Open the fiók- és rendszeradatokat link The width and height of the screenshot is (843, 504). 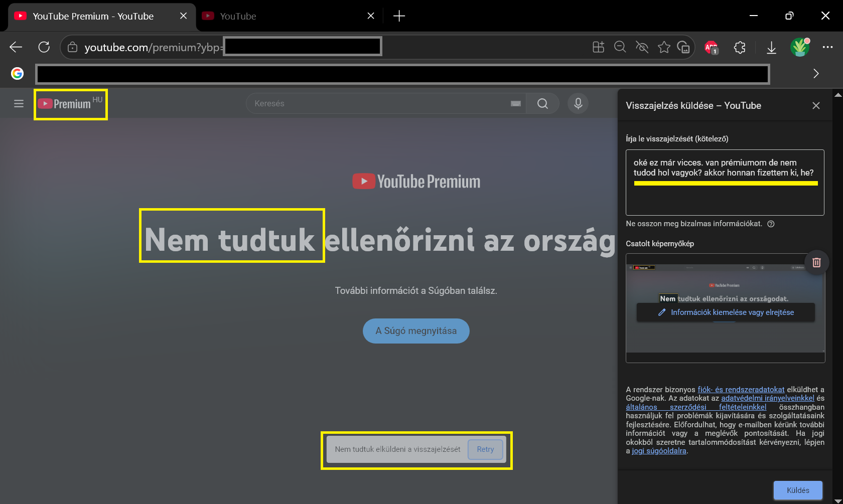(x=741, y=390)
